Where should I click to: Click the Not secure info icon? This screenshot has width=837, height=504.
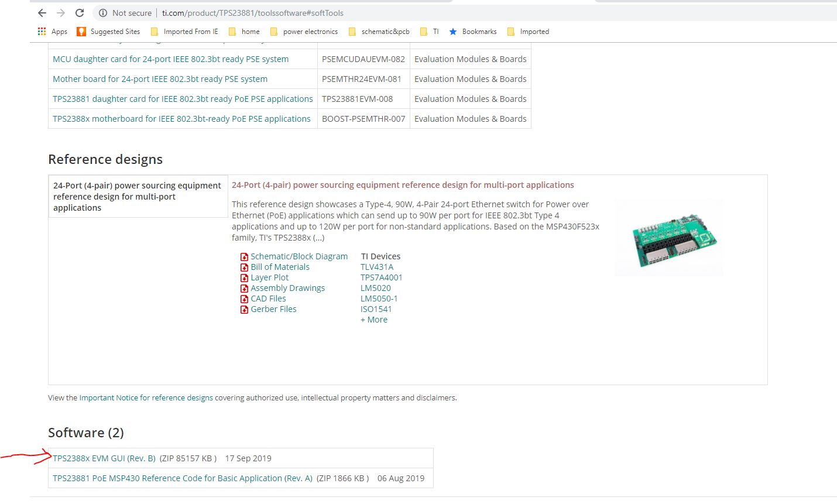(x=103, y=13)
